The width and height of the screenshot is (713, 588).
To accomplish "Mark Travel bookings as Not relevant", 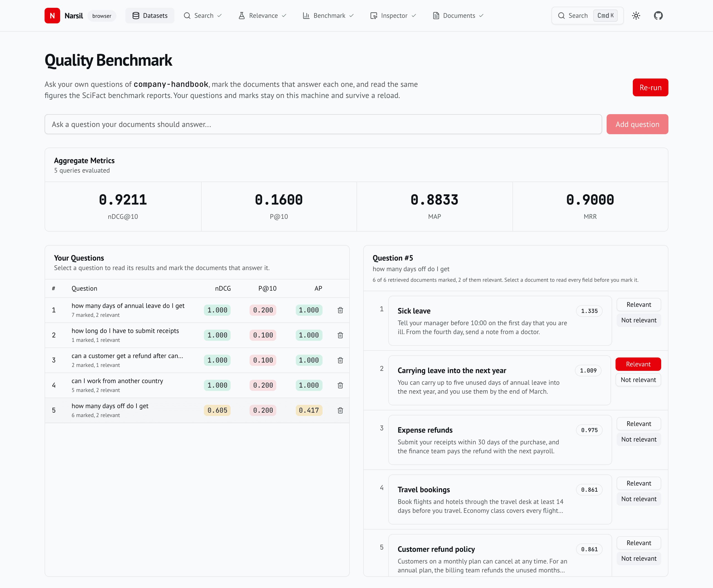I will [638, 499].
